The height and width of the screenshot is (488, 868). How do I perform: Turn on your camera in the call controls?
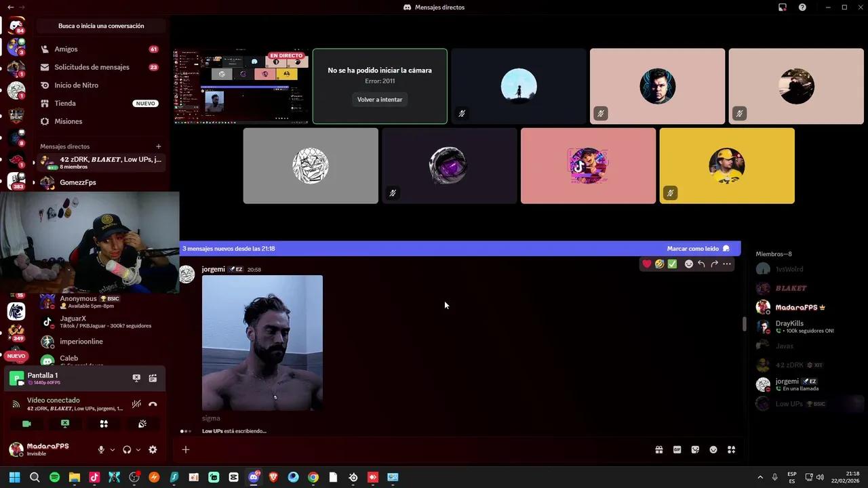tap(26, 423)
